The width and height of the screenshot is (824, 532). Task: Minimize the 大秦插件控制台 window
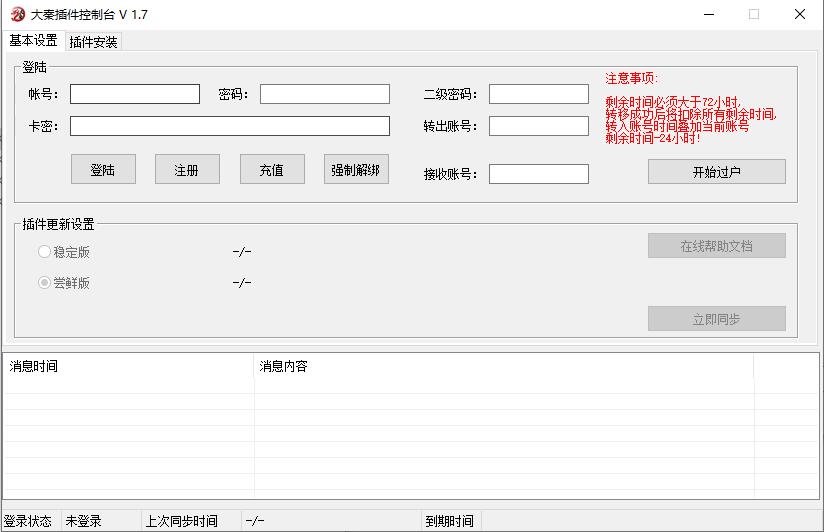709,14
